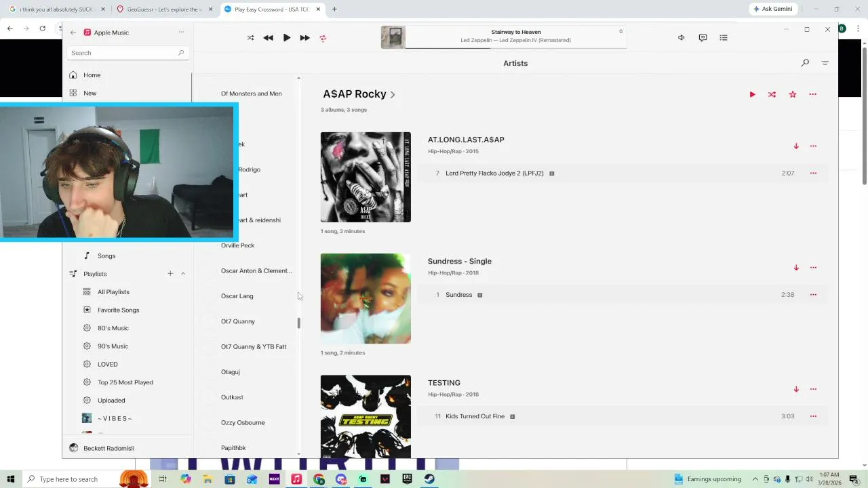Open more options for the TESTING album
The image size is (868, 488).
pyautogui.click(x=813, y=389)
